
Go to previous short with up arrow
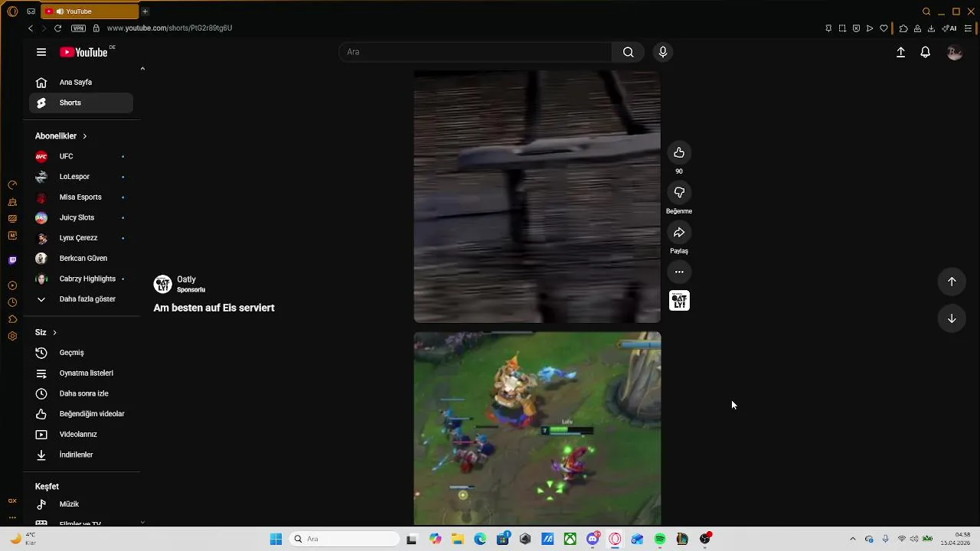coord(952,282)
